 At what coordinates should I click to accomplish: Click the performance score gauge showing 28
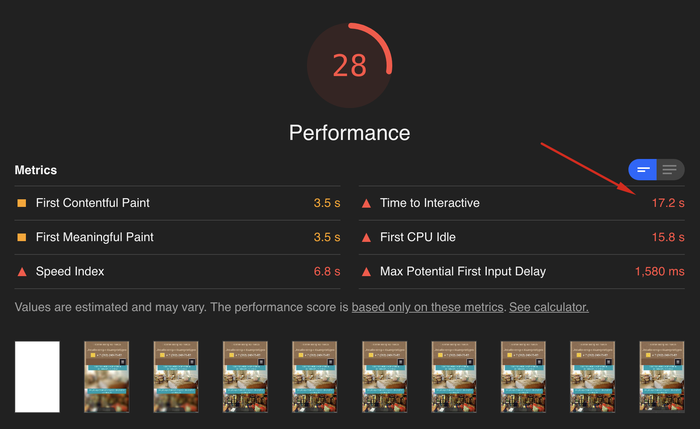tap(350, 65)
